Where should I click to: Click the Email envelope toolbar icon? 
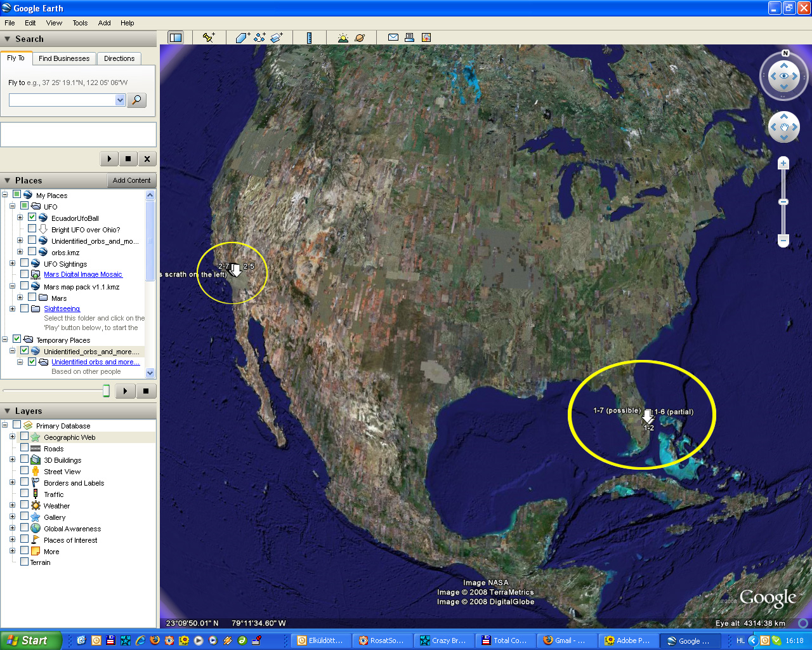pos(393,37)
